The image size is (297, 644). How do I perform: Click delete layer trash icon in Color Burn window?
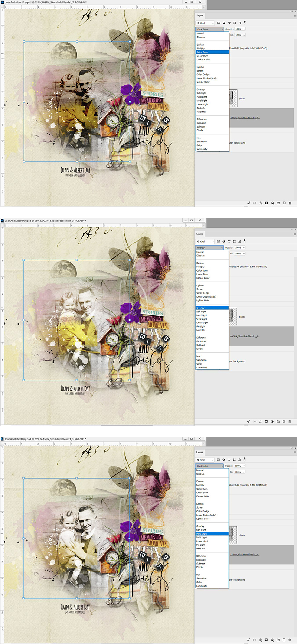(290, 203)
